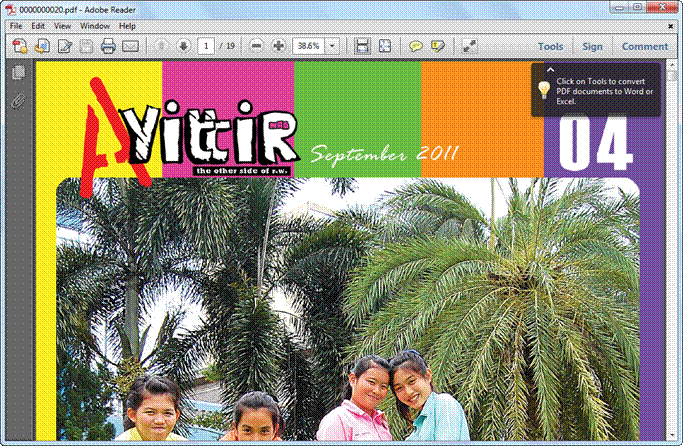The width and height of the screenshot is (683, 446).
Task: Open the zoom level dropdown arrow
Action: pos(332,46)
